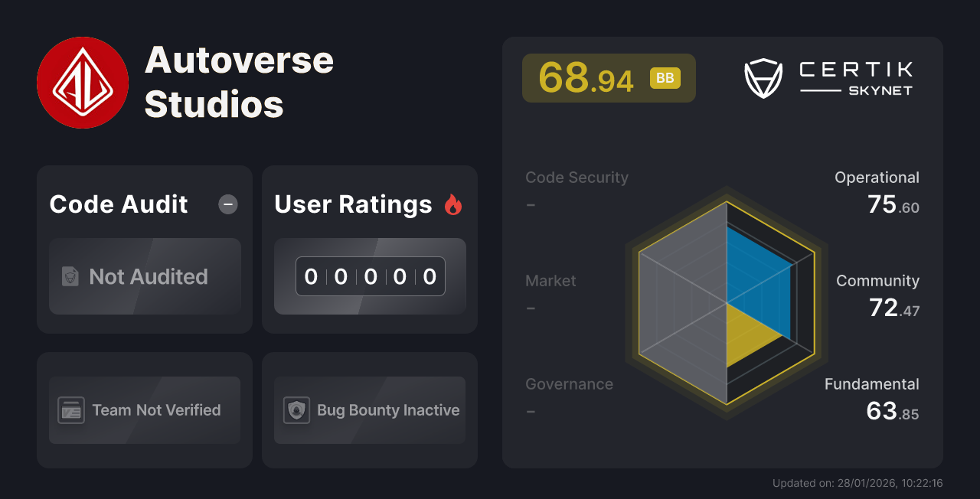Viewport: 980px width, 499px height.
Task: Click the yellow BB grade badge
Action: point(665,77)
